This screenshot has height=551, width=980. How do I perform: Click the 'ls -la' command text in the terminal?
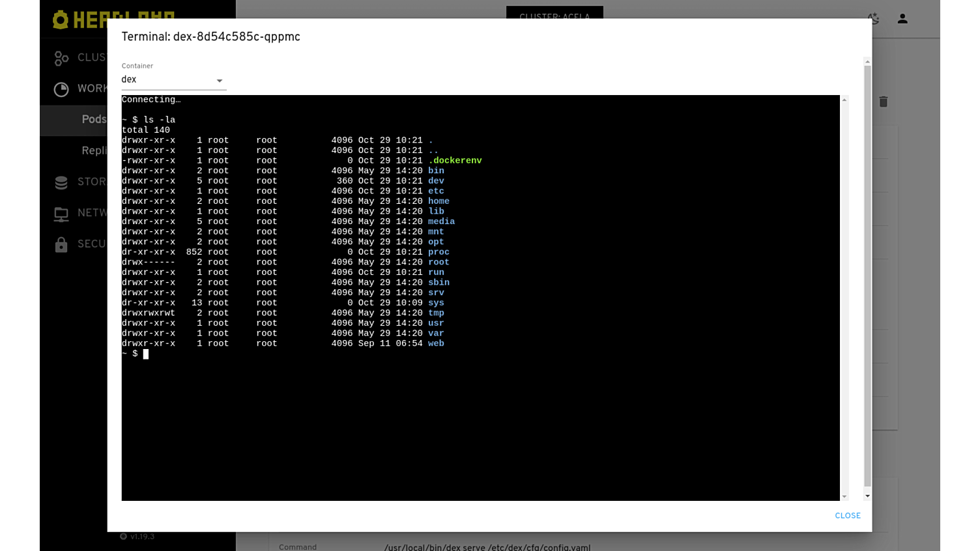pyautogui.click(x=159, y=120)
